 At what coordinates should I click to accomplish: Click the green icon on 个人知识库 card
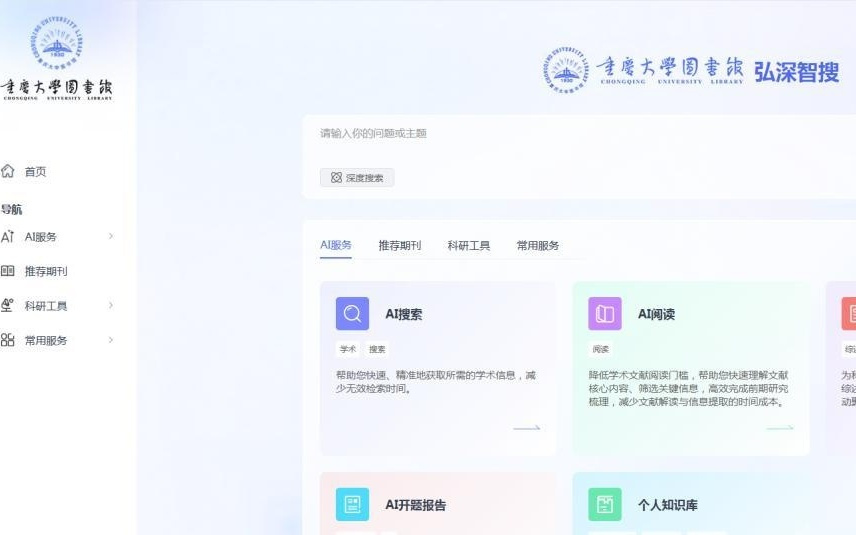pyautogui.click(x=605, y=504)
